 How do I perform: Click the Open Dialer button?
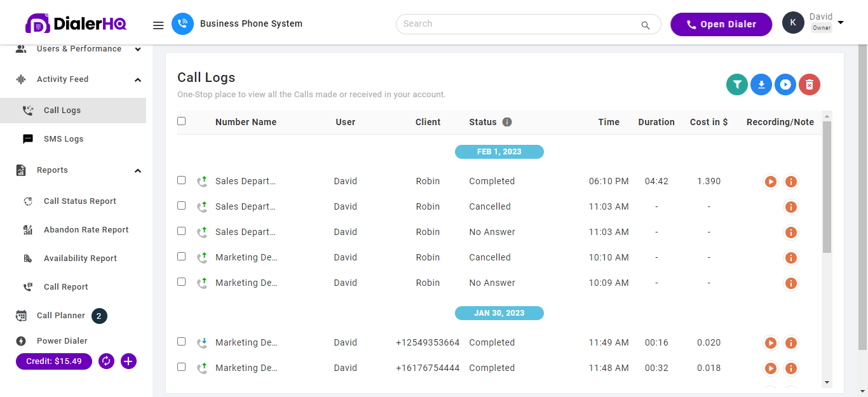(x=721, y=24)
